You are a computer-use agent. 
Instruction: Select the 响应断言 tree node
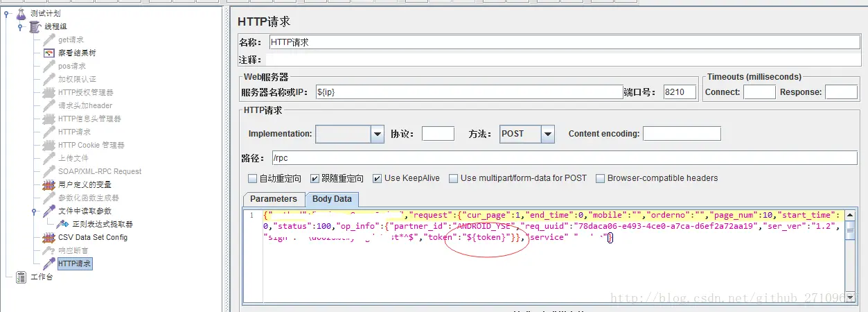tap(73, 250)
